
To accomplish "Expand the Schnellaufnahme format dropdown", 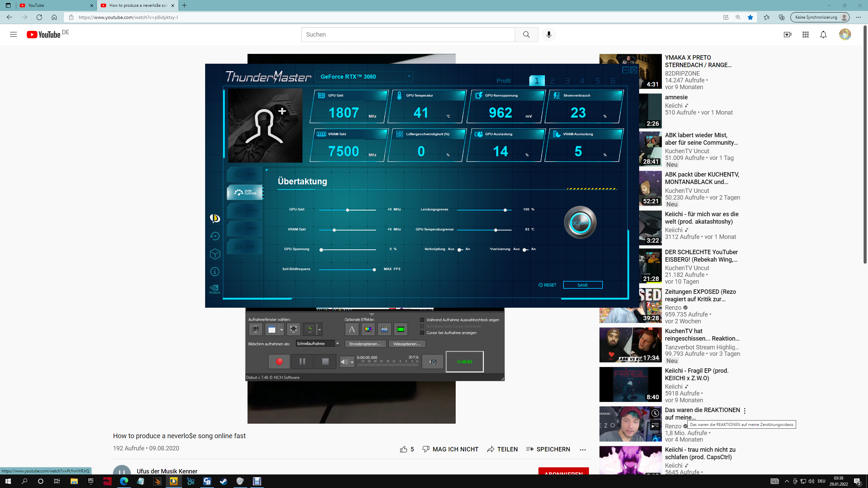I will (x=337, y=344).
